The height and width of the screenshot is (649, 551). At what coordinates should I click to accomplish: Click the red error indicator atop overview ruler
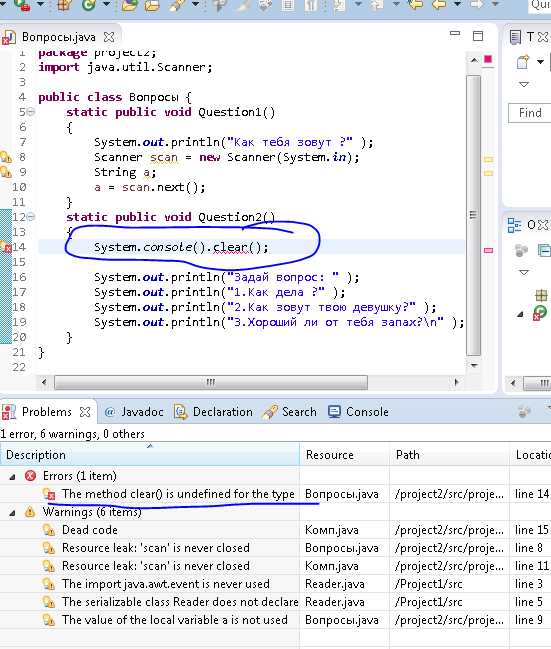point(488,59)
